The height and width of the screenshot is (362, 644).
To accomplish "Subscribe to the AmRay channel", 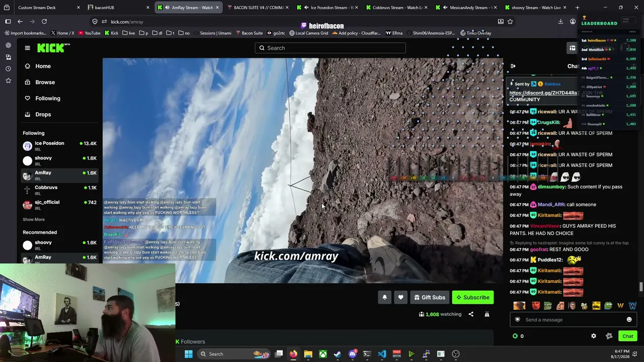I will (x=473, y=297).
